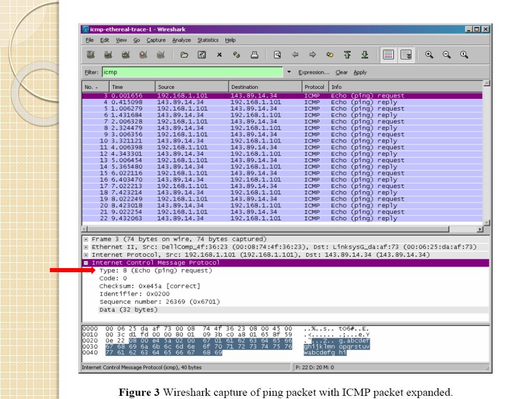532x399 pixels.
Task: Click the go back arrow icon
Action: click(295, 55)
